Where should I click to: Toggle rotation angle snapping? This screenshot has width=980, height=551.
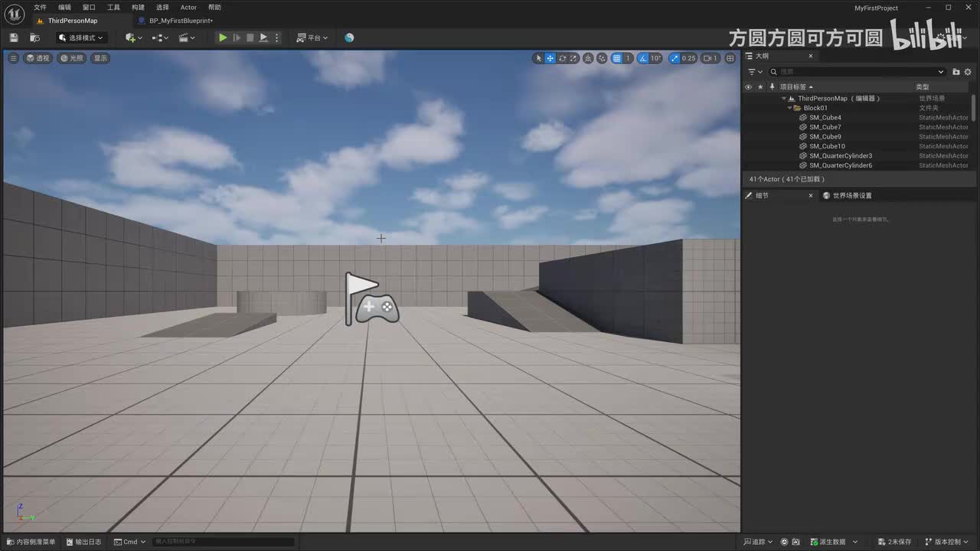coord(643,58)
